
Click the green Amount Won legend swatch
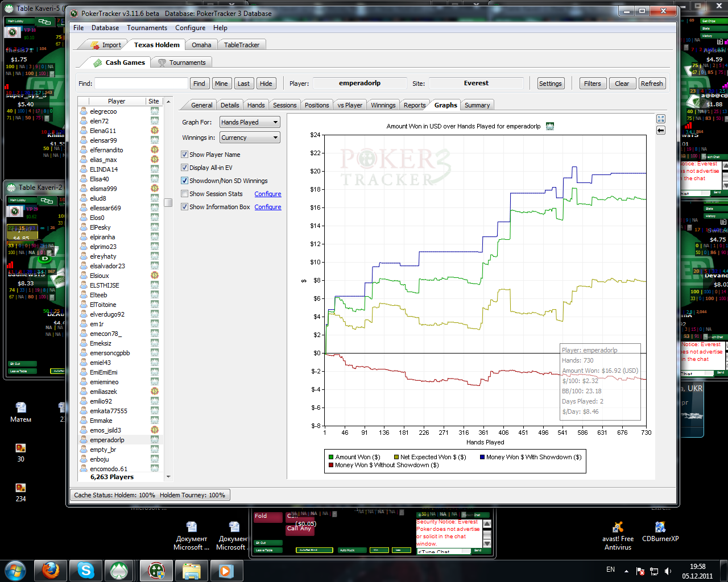click(331, 457)
